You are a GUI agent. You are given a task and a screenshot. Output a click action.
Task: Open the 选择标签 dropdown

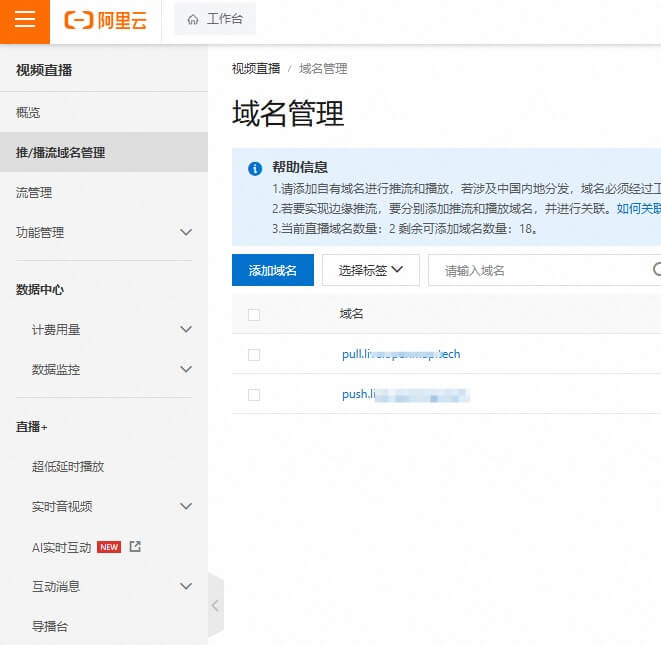pos(370,270)
